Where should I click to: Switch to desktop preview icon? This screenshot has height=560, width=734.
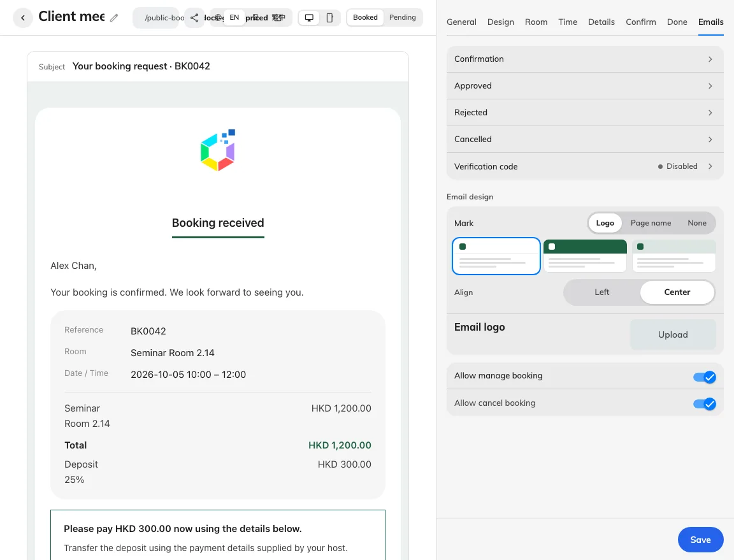pos(309,18)
